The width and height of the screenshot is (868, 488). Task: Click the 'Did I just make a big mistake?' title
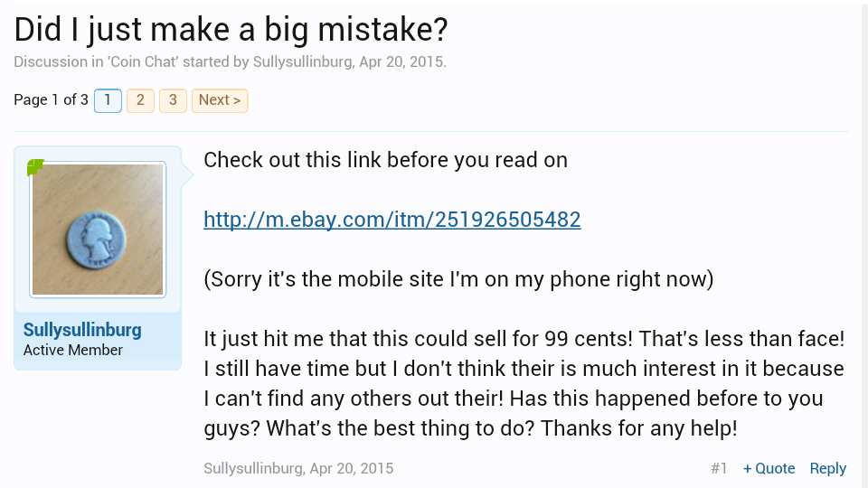click(x=231, y=30)
